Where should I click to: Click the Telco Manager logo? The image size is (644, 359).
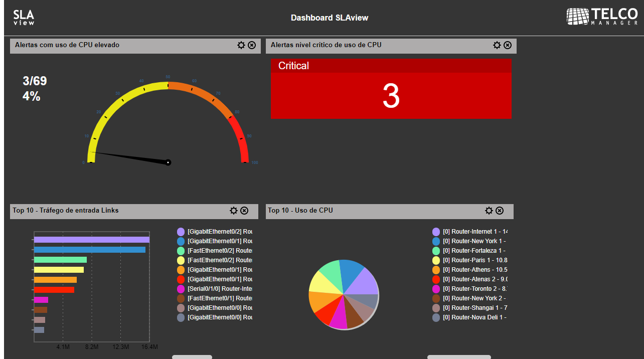tap(601, 17)
